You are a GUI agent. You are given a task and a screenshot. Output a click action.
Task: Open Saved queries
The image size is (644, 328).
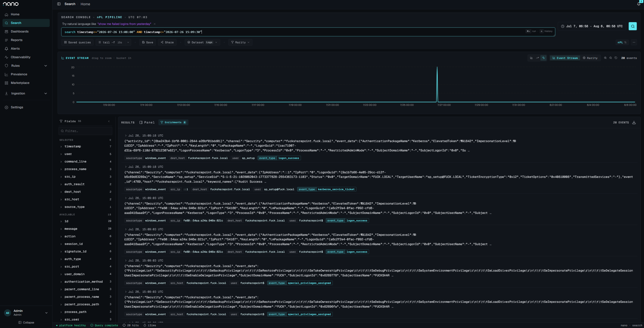coord(77,42)
